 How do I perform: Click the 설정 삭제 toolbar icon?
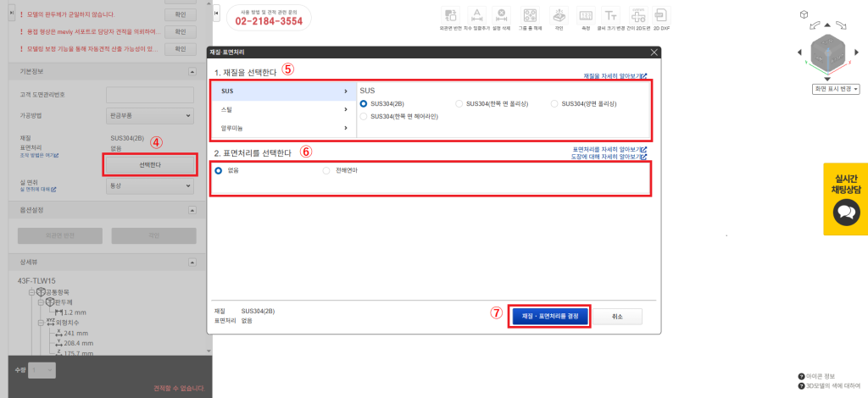tap(502, 14)
